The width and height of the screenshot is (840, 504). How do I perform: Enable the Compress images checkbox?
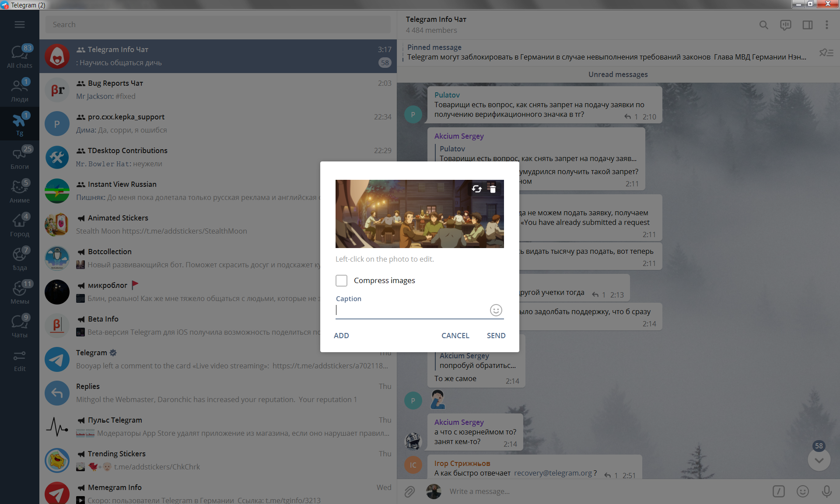coord(341,280)
